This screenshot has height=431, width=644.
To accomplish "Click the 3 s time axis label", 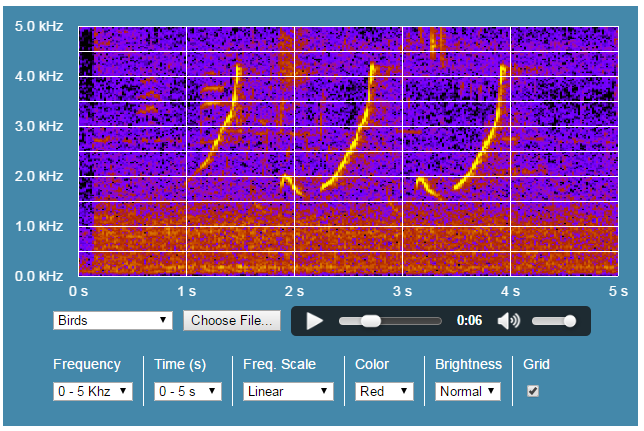I will 402,291.
